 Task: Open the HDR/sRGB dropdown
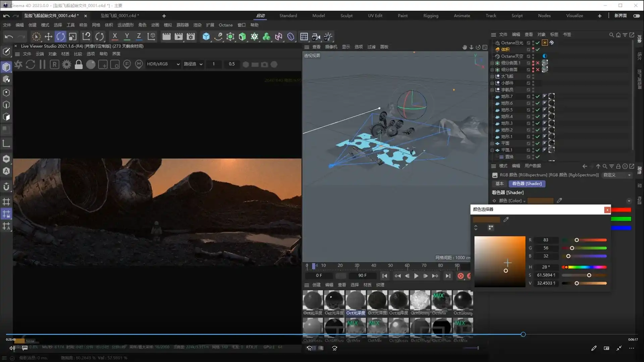(163, 64)
